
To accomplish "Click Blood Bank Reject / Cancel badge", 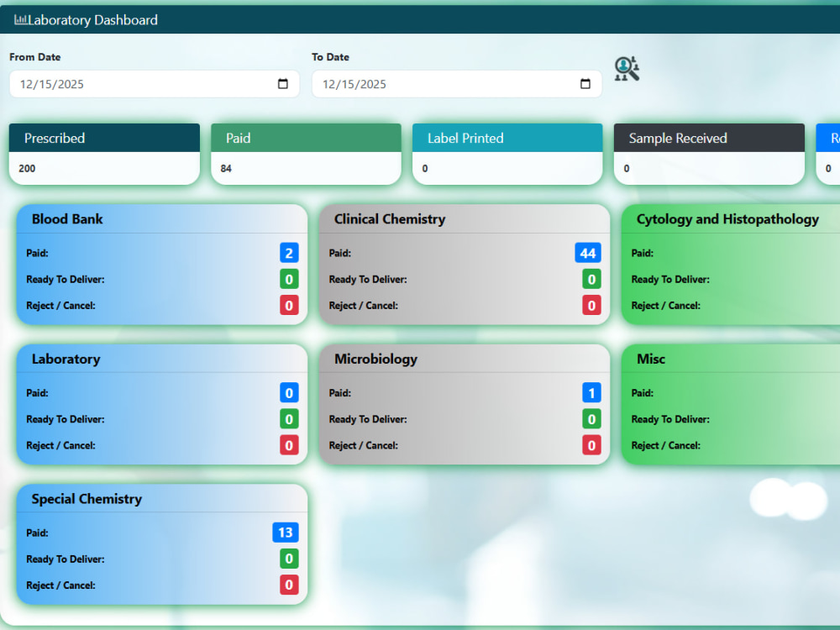I will (289, 306).
